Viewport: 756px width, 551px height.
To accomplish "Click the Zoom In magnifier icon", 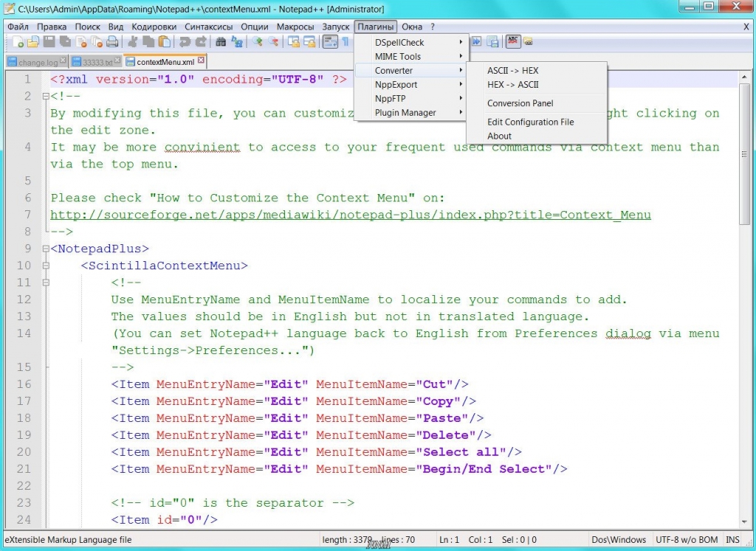I will (x=258, y=42).
